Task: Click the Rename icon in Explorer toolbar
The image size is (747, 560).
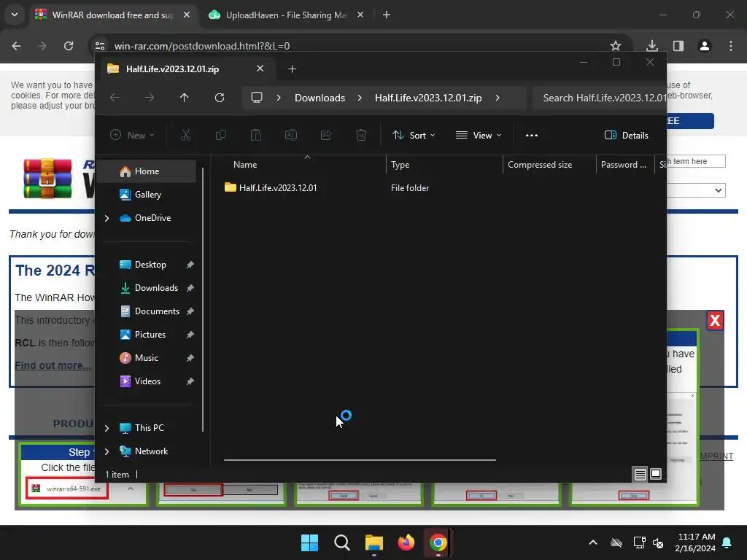Action: coord(290,135)
